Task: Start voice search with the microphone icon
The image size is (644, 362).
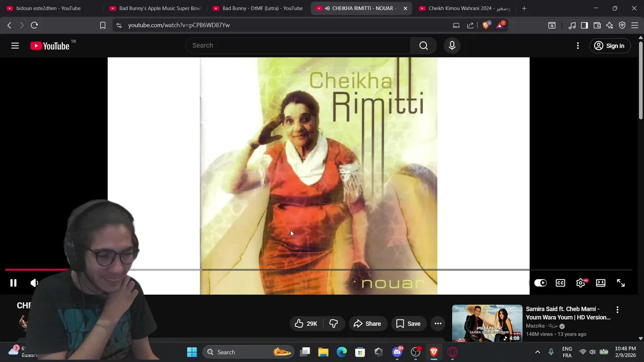Action: 452,46
